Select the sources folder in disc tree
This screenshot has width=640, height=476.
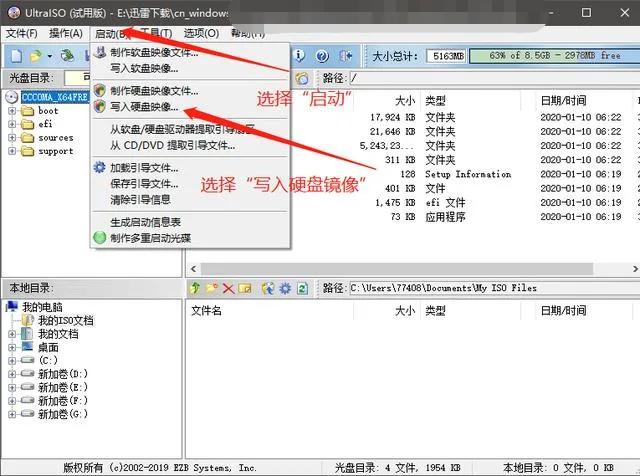[56, 138]
